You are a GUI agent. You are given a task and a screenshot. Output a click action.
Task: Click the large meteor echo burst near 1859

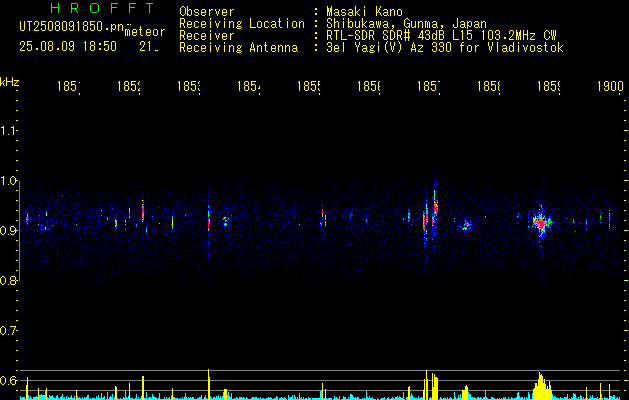[542, 222]
